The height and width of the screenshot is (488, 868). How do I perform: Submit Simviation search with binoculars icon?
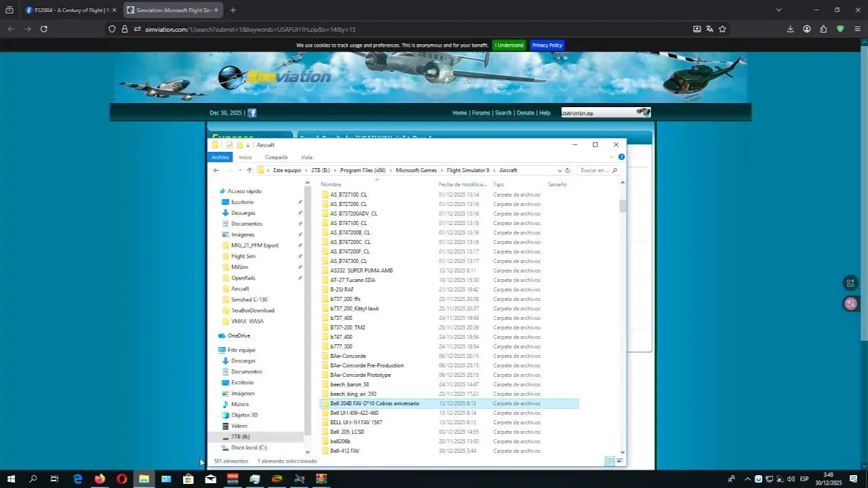point(643,113)
